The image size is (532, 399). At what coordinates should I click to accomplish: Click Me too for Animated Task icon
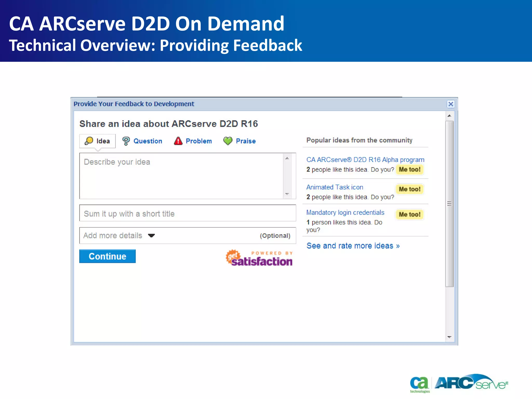click(410, 189)
